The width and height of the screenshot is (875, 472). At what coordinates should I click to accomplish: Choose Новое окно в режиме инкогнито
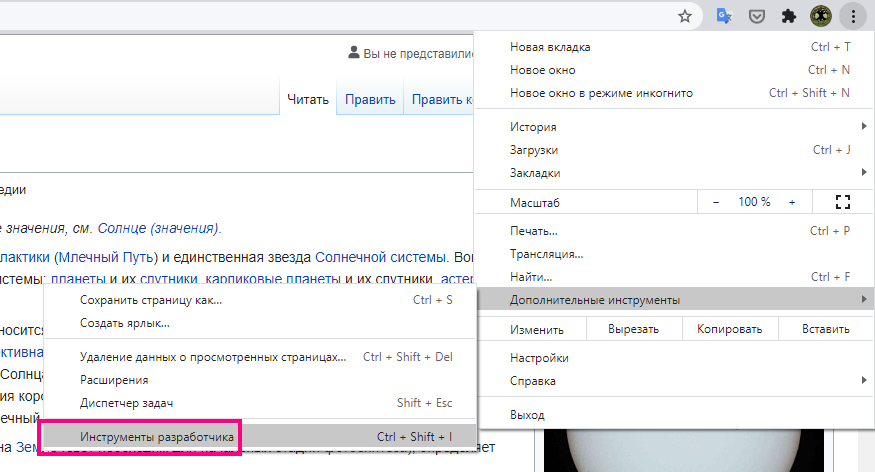pyautogui.click(x=601, y=93)
